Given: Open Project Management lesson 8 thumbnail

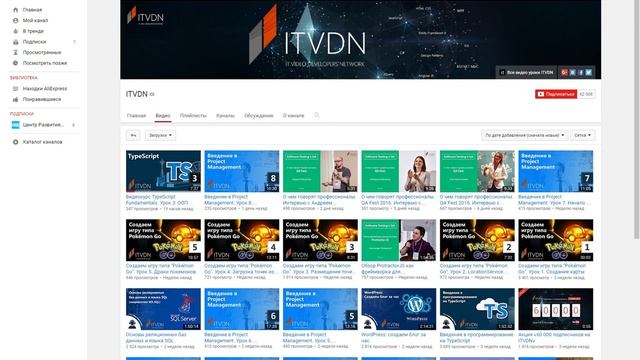Looking at the screenshot, I should click(x=242, y=171).
